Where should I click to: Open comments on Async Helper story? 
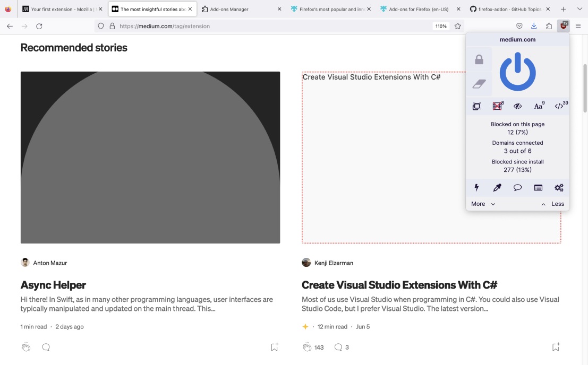(x=46, y=347)
